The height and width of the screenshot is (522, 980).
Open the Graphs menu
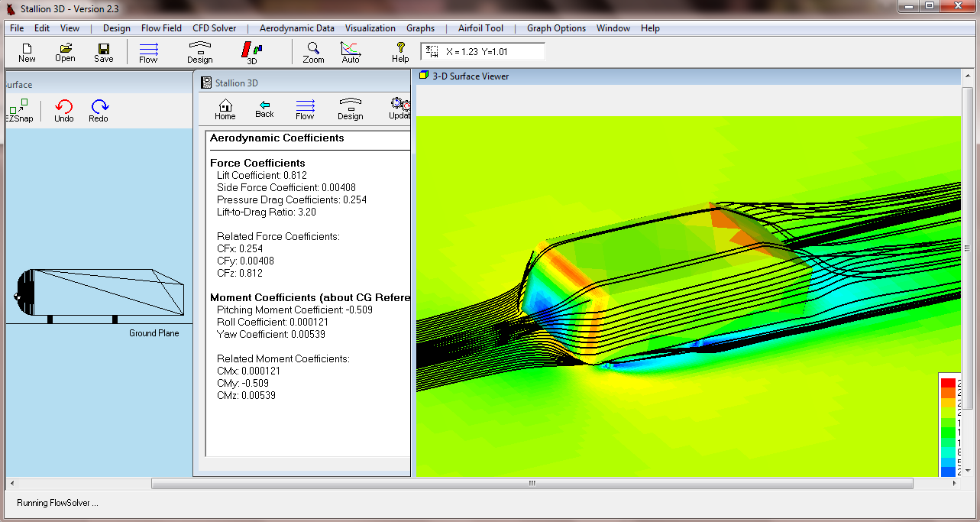pos(421,28)
